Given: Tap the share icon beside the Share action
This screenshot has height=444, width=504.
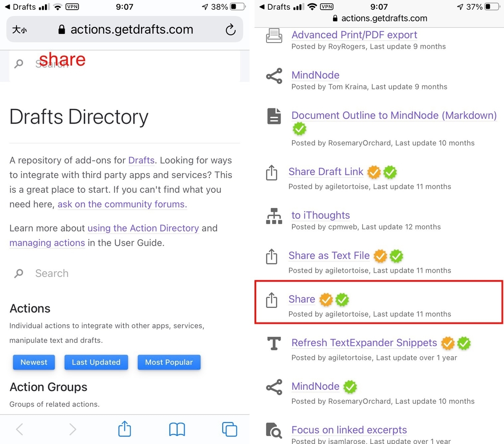Looking at the screenshot, I should (x=272, y=300).
